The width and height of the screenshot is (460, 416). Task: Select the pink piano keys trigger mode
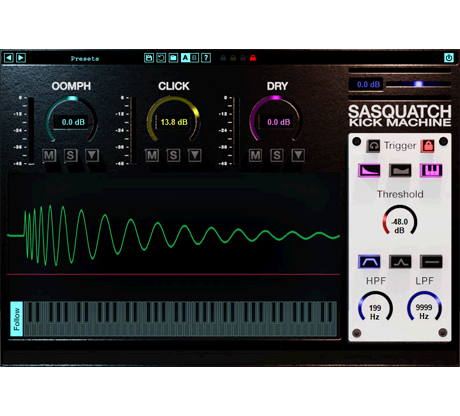click(x=431, y=170)
